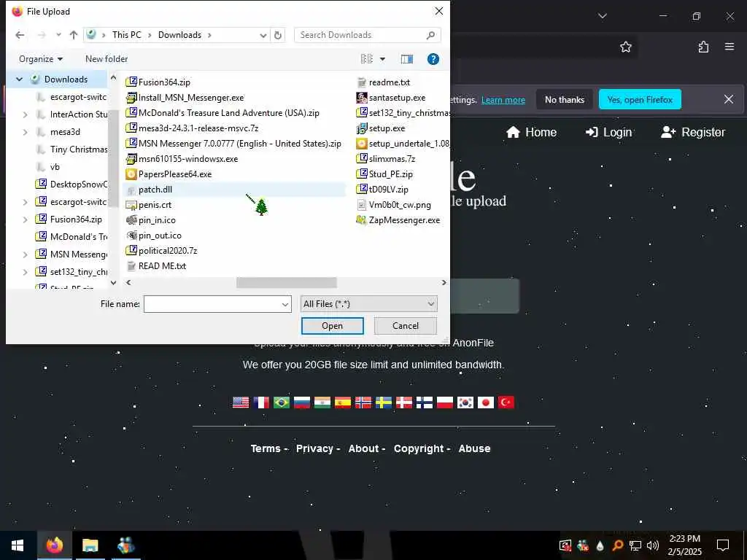Click the horizontal scrollbar thumb in file list

click(x=287, y=282)
